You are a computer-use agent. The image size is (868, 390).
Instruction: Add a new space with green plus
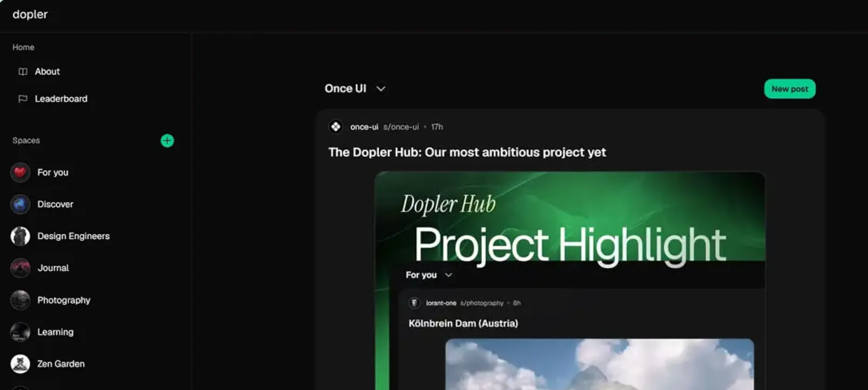167,141
